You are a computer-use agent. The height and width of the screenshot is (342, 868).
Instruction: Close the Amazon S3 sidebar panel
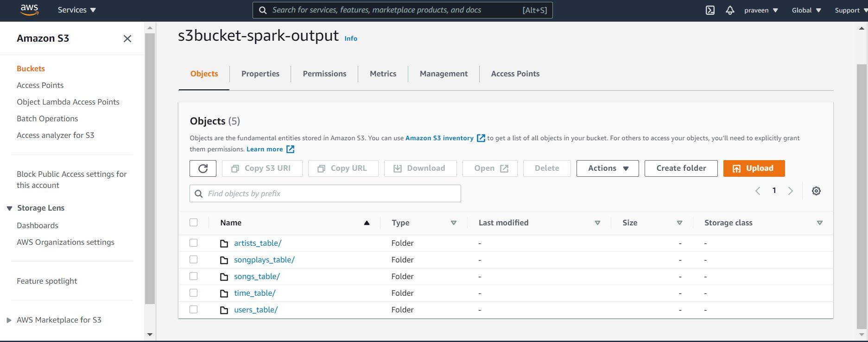pos(127,39)
